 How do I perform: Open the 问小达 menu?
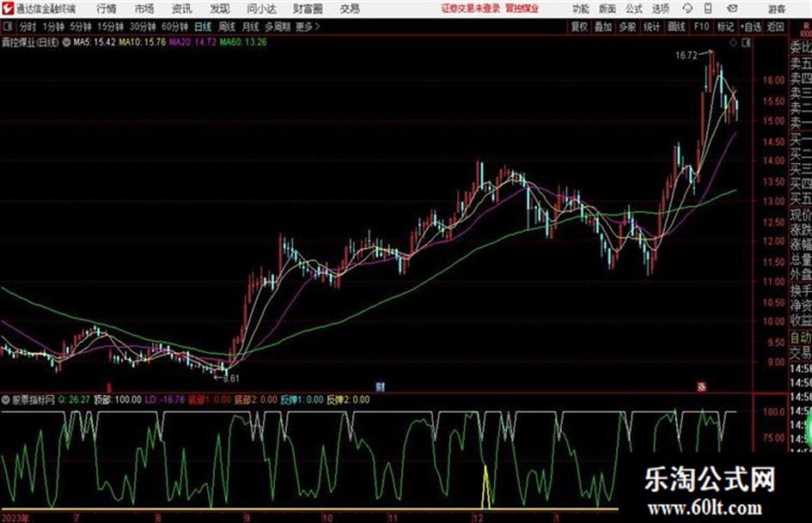tap(261, 9)
